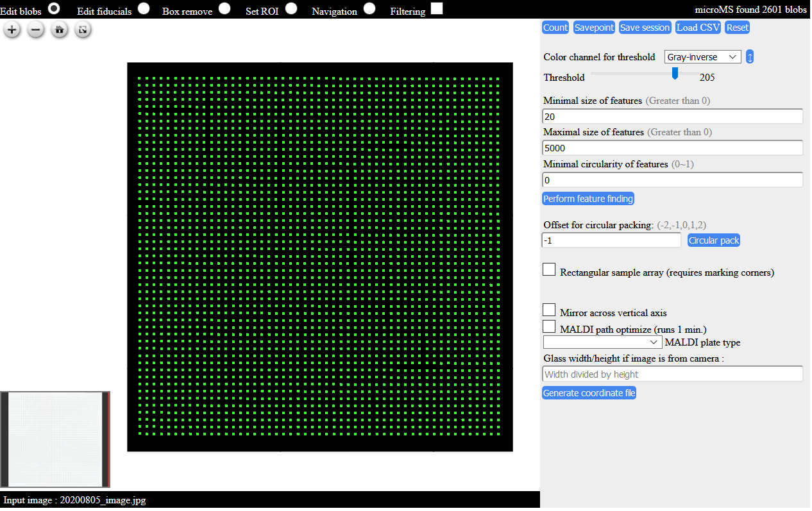Screen dimensions: 812x511
Task: Zoom out with the minus icon
Action: click(36, 29)
